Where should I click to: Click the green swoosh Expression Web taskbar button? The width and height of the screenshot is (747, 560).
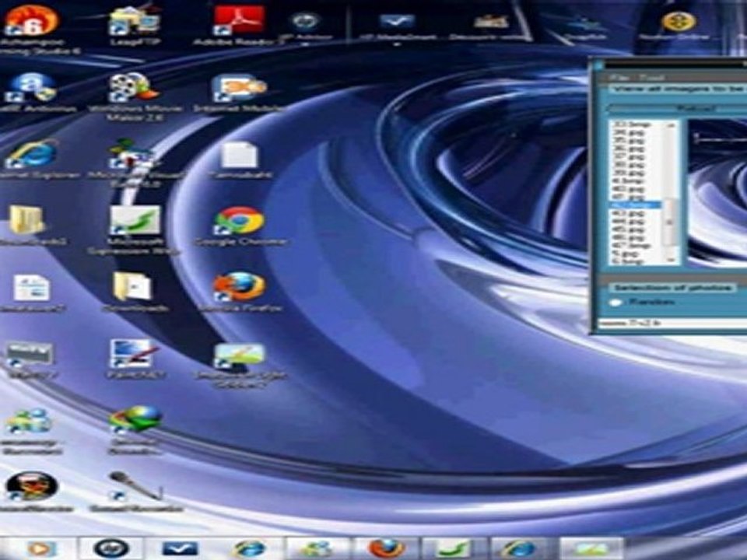[x=453, y=548]
